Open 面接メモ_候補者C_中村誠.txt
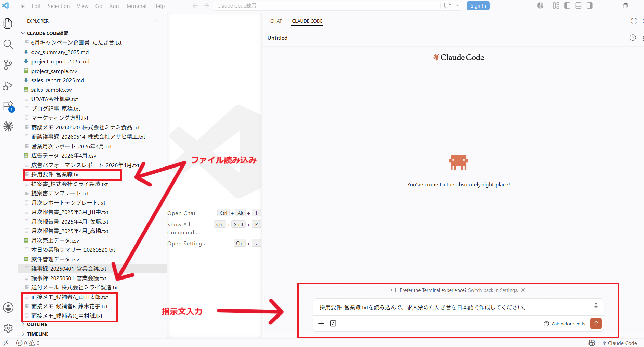The height and width of the screenshot is (347, 644). point(93,316)
